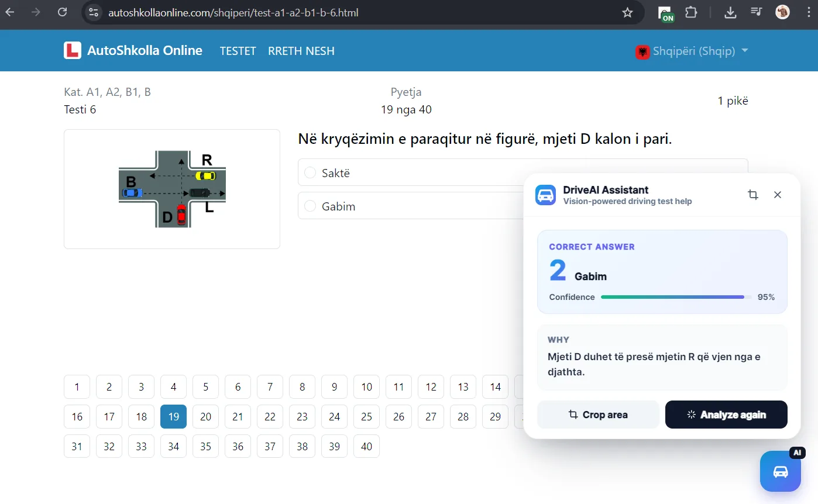Click the Analyze again button
818x504 pixels.
click(726, 415)
